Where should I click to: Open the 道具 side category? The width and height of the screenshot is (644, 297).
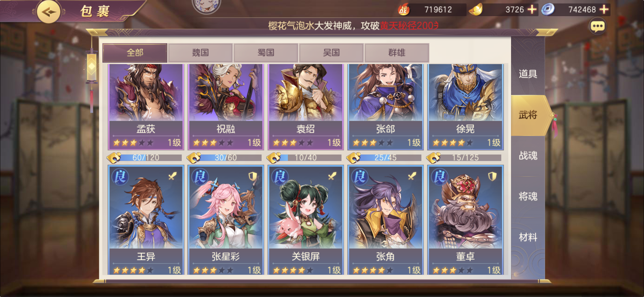pos(528,74)
